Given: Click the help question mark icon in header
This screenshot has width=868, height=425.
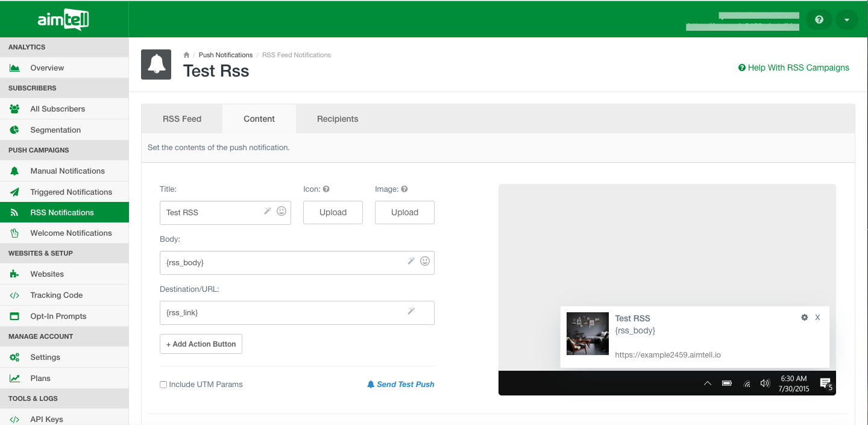Looking at the screenshot, I should pos(819,19).
